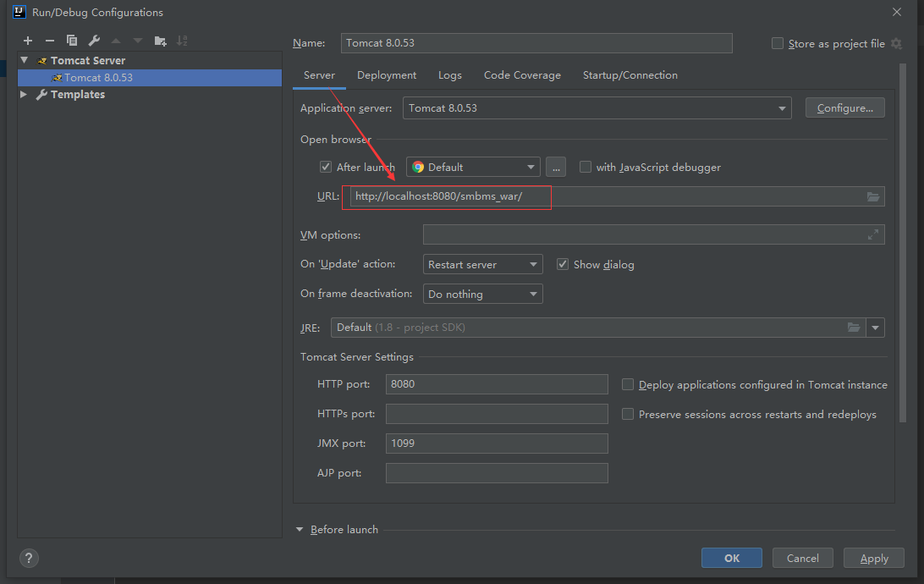924x584 pixels.
Task: Toggle Show dialog checkbox
Action: pos(563,264)
